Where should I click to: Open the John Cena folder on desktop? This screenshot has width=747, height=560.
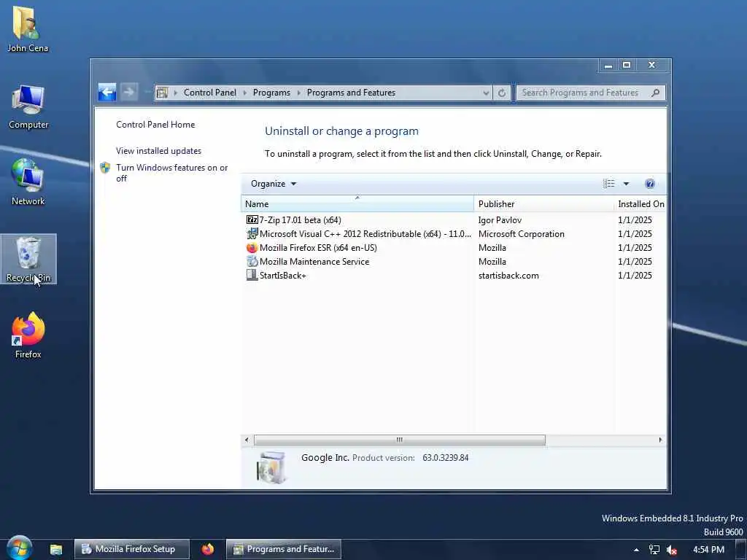pyautogui.click(x=28, y=28)
